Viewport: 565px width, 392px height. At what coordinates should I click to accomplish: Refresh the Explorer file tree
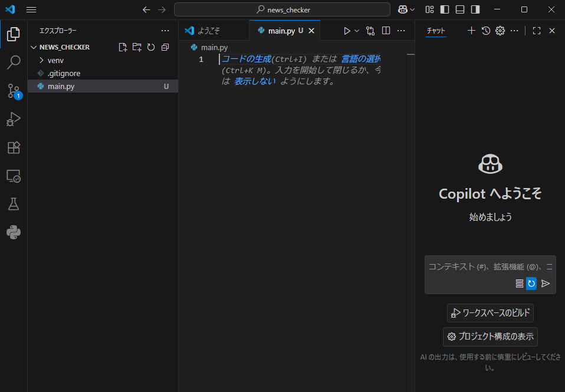151,47
